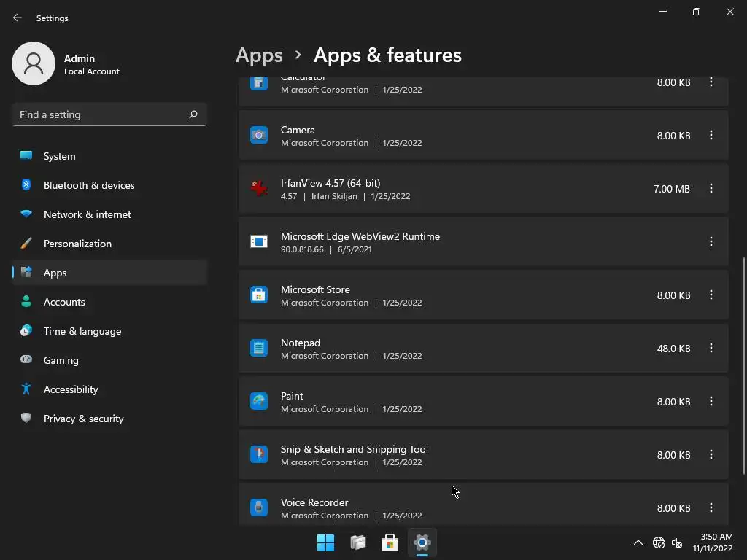Click the Voice Recorder app icon
747x560 pixels.
click(x=259, y=508)
